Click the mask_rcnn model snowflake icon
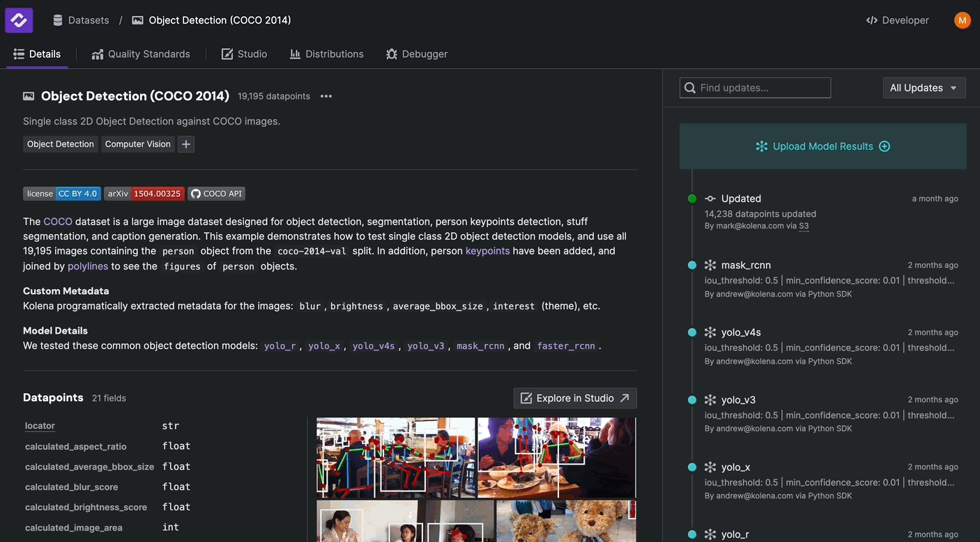This screenshot has width=980, height=542. (x=710, y=265)
